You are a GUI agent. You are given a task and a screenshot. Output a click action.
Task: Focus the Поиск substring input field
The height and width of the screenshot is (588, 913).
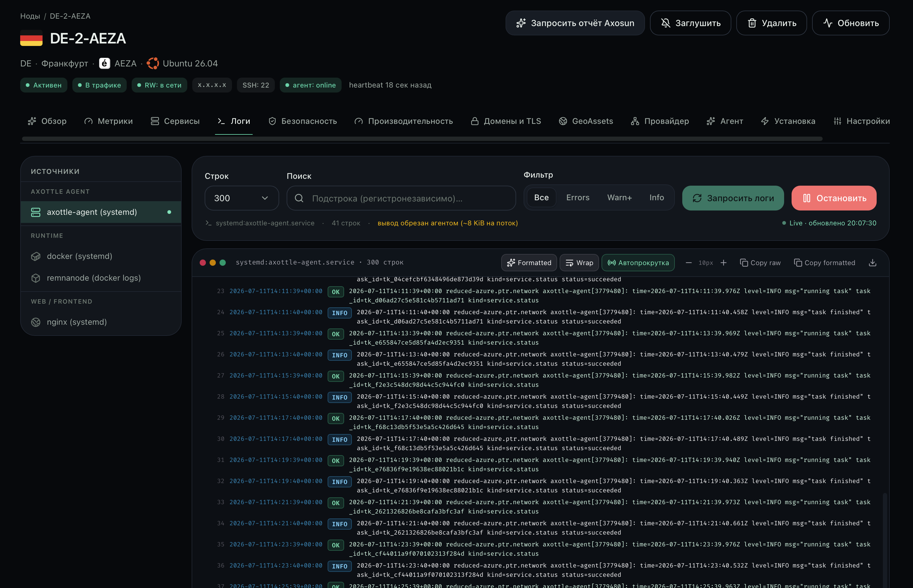point(401,198)
